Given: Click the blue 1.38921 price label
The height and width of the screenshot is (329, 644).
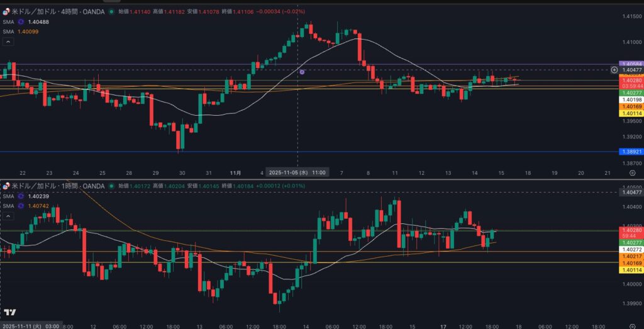Looking at the screenshot, I should (x=630, y=152).
